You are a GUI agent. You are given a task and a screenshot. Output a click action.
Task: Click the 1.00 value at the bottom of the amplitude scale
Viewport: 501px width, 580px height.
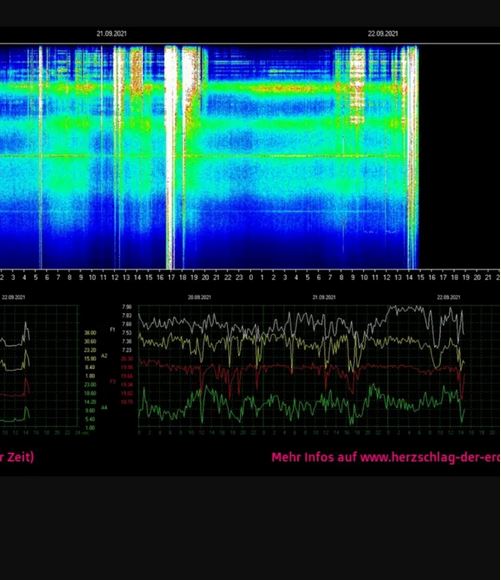coord(90,428)
